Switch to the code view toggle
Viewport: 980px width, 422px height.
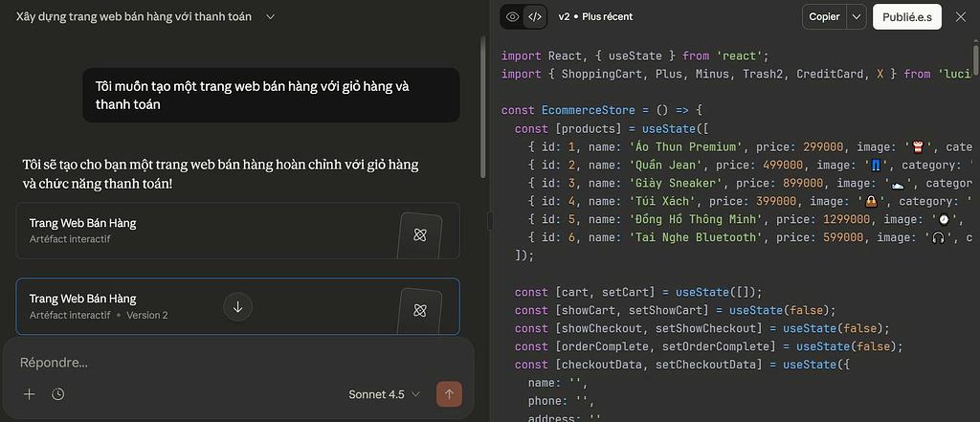click(x=535, y=16)
